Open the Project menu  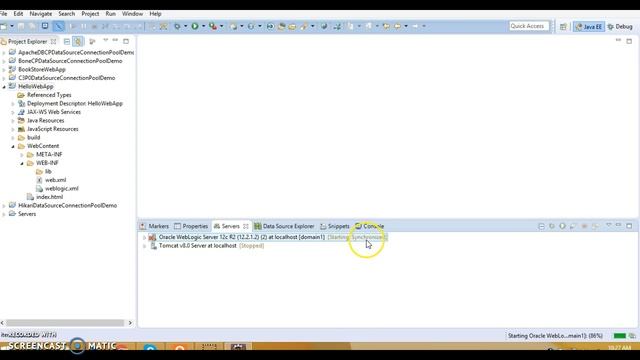[x=90, y=13]
